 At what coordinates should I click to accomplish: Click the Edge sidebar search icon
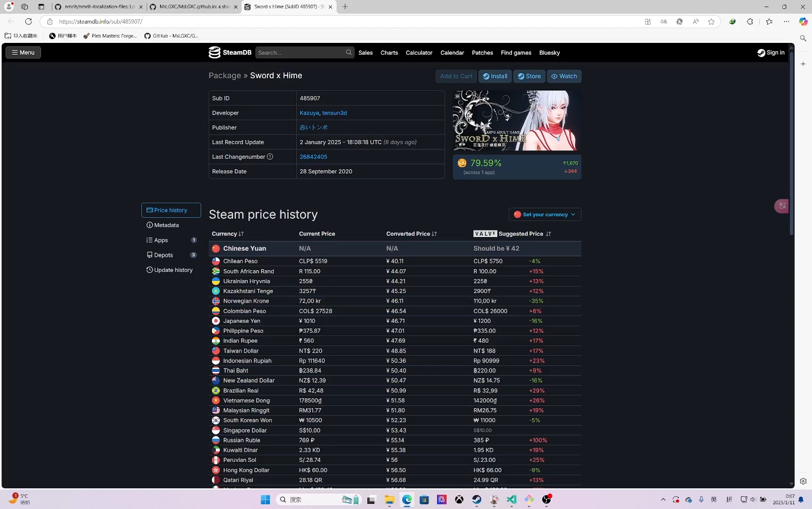803,38
